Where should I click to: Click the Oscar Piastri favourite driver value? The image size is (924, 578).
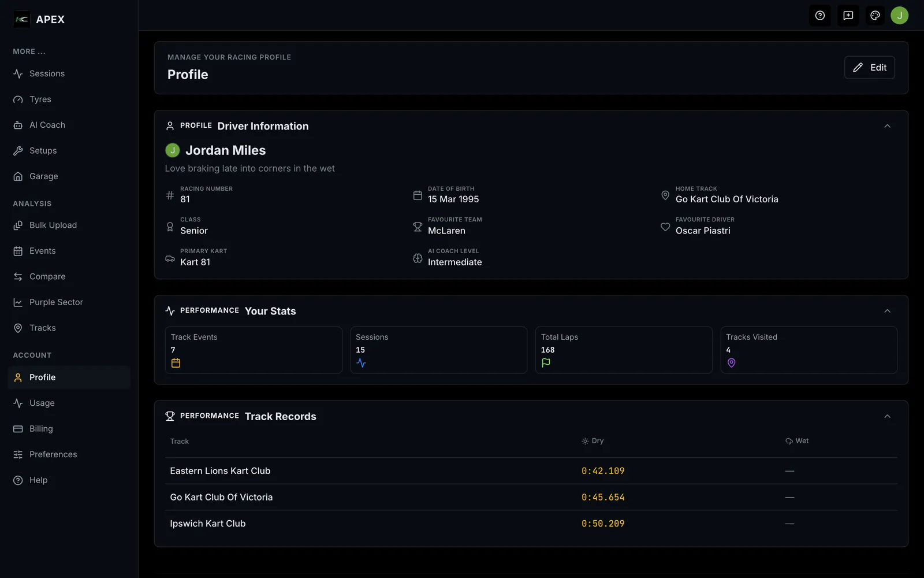(x=703, y=231)
